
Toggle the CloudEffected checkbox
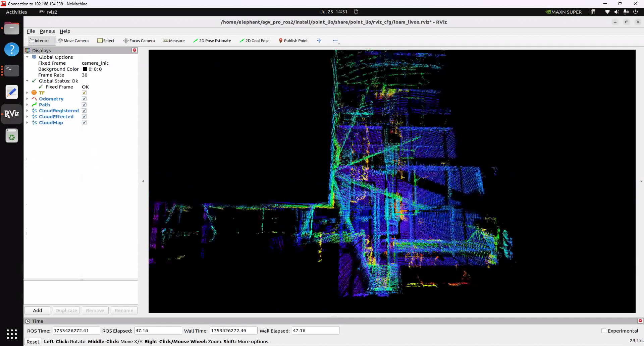pyautogui.click(x=84, y=117)
